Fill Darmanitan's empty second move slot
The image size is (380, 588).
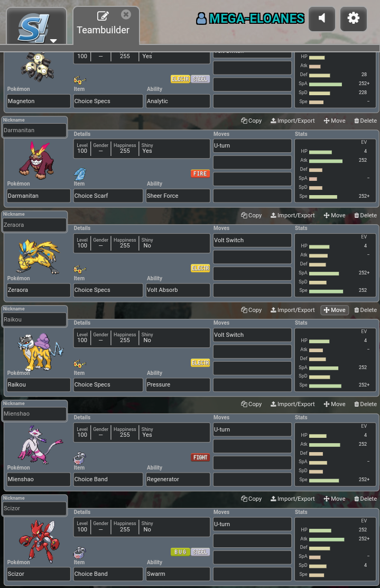pyautogui.click(x=252, y=162)
